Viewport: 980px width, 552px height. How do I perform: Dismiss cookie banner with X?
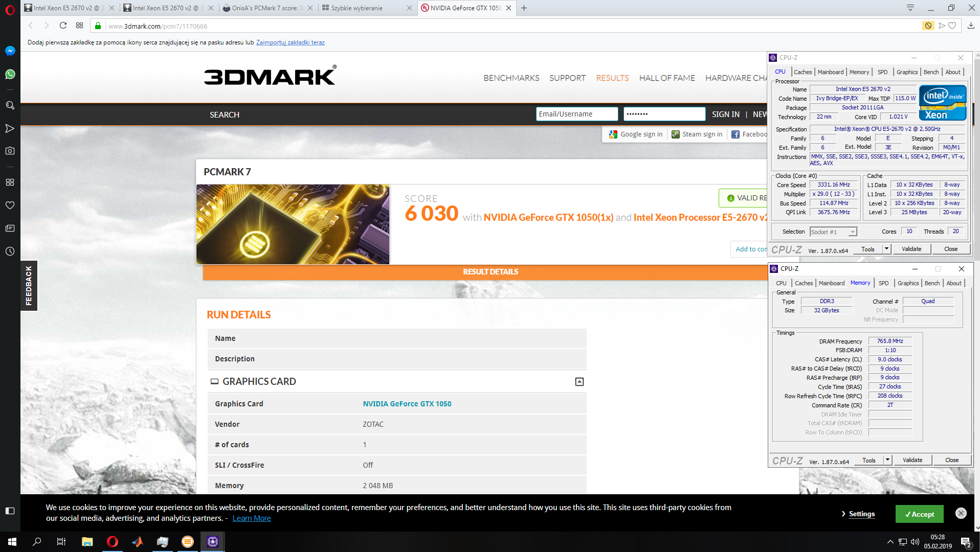(961, 513)
